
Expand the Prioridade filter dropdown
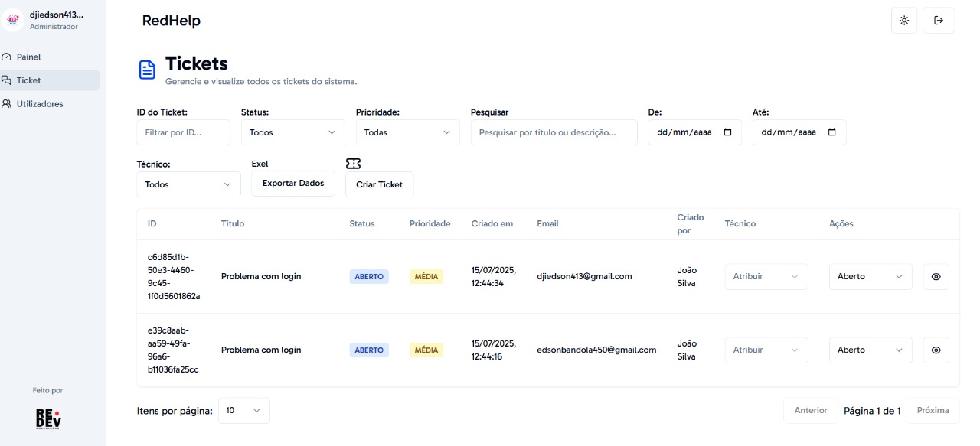coord(407,132)
